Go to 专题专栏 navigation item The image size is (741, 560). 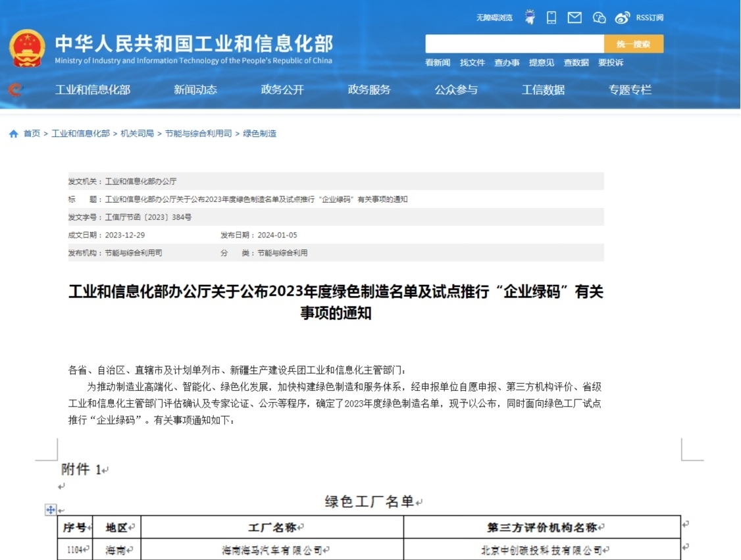[x=630, y=90]
